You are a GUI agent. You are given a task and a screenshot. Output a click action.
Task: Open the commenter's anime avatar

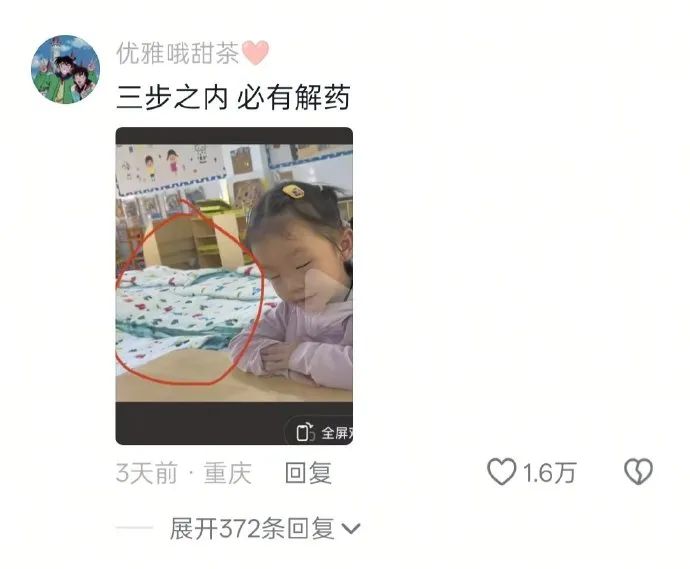[66, 70]
